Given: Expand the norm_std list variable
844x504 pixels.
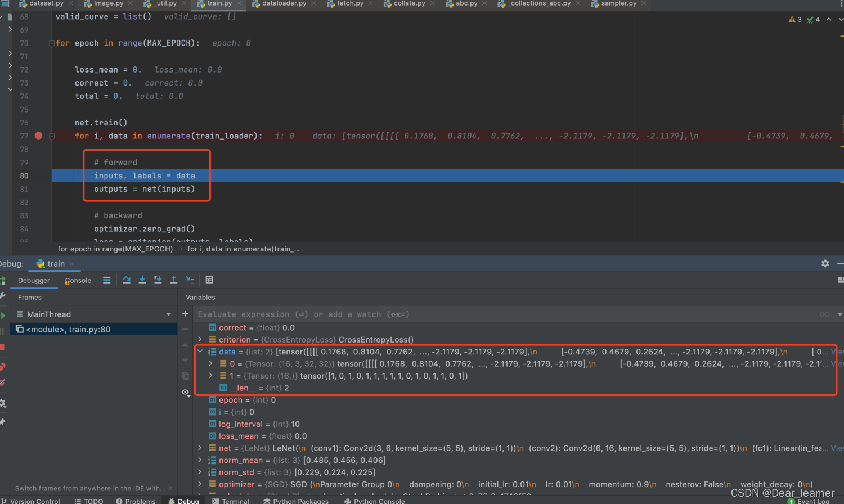Looking at the screenshot, I should 200,472.
